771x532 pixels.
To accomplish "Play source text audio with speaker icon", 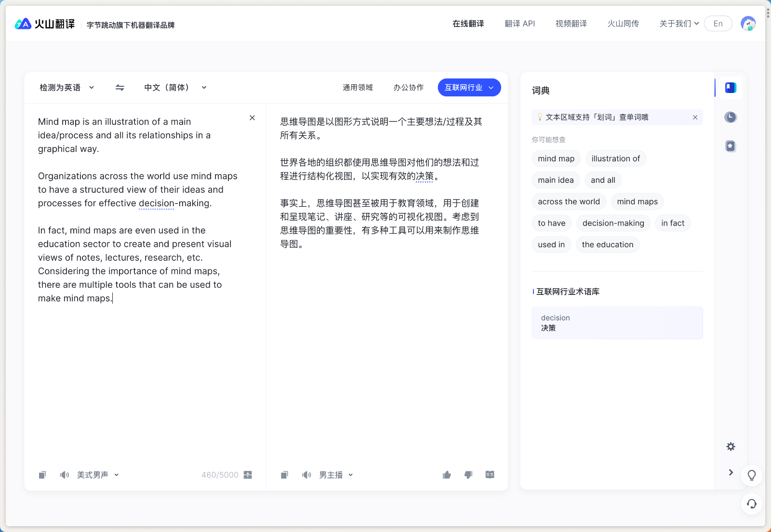I will pyautogui.click(x=64, y=475).
